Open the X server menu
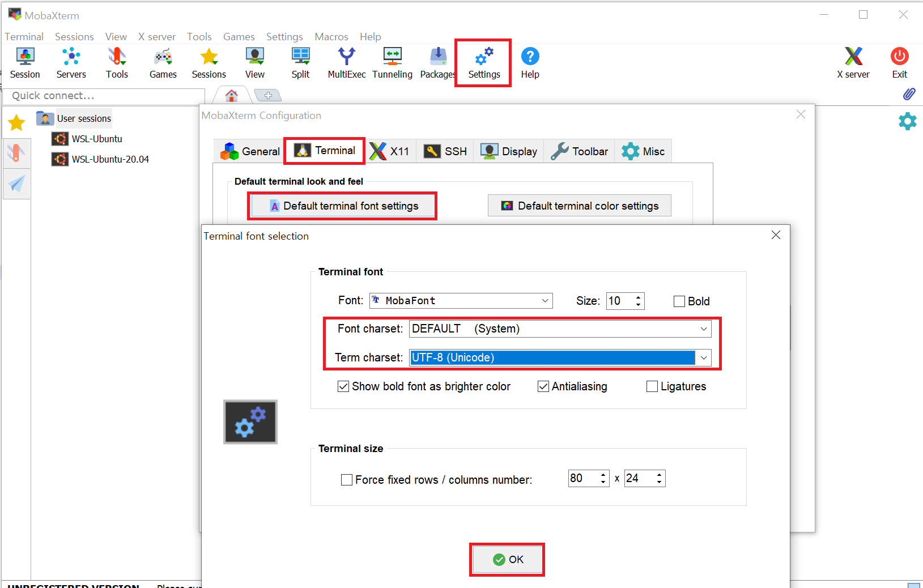The height and width of the screenshot is (588, 923). click(x=157, y=37)
